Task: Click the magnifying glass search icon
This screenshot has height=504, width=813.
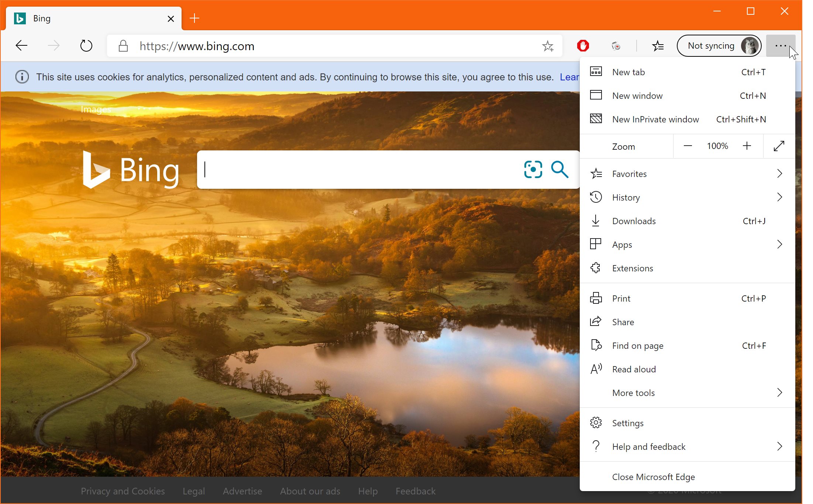Action: click(x=559, y=170)
